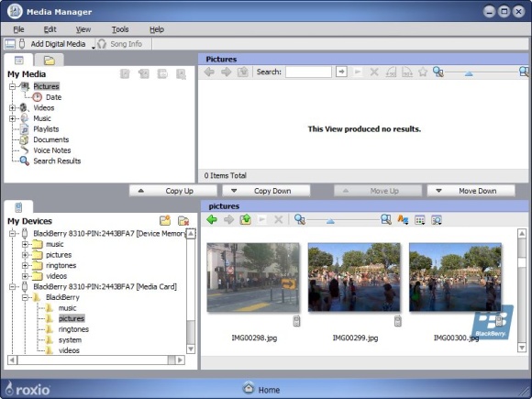Select Search Results in My Media
This screenshot has width=532, height=399.
pyautogui.click(x=57, y=161)
